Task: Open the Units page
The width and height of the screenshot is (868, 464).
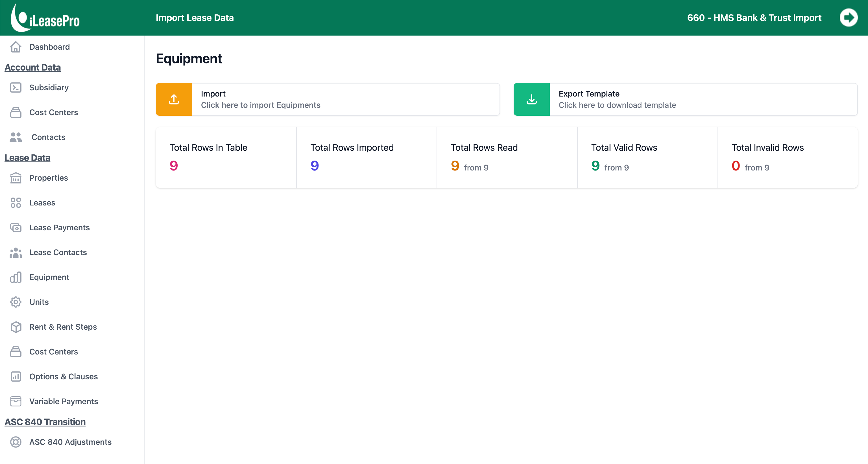Action: click(x=39, y=302)
